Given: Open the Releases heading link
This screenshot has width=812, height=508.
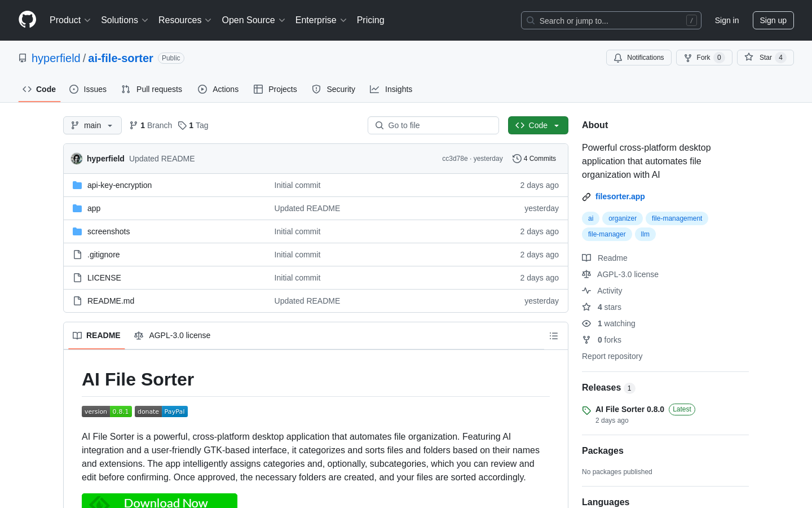Looking at the screenshot, I should coord(608,388).
